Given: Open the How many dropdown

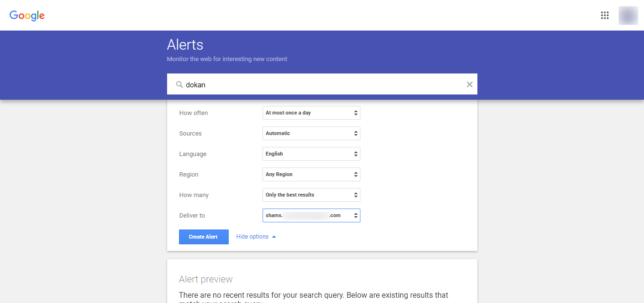Looking at the screenshot, I should click(x=311, y=195).
